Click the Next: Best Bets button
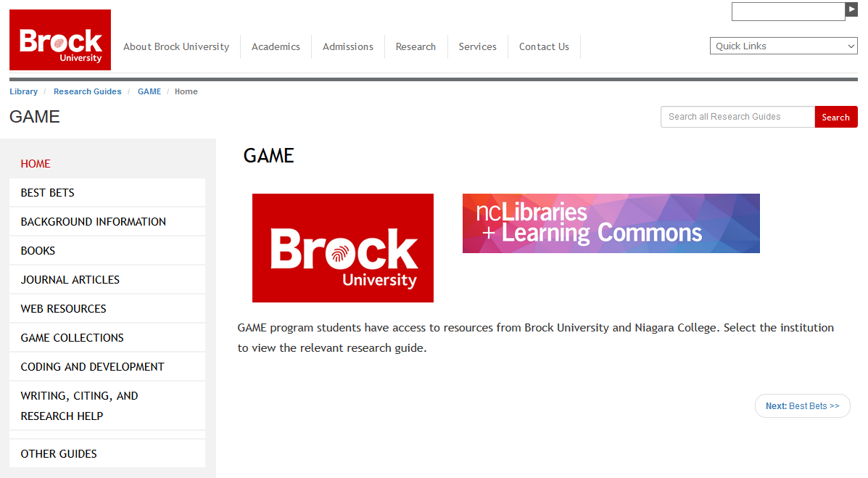The height and width of the screenshot is (478, 868). (802, 406)
